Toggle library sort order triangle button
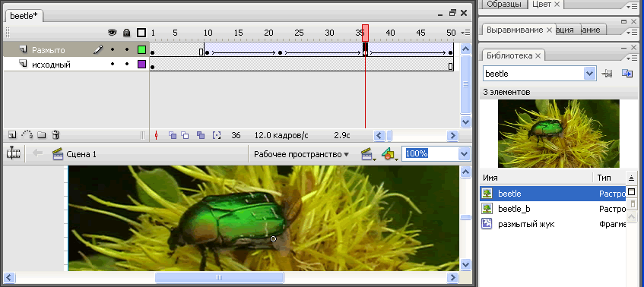 coord(632,178)
